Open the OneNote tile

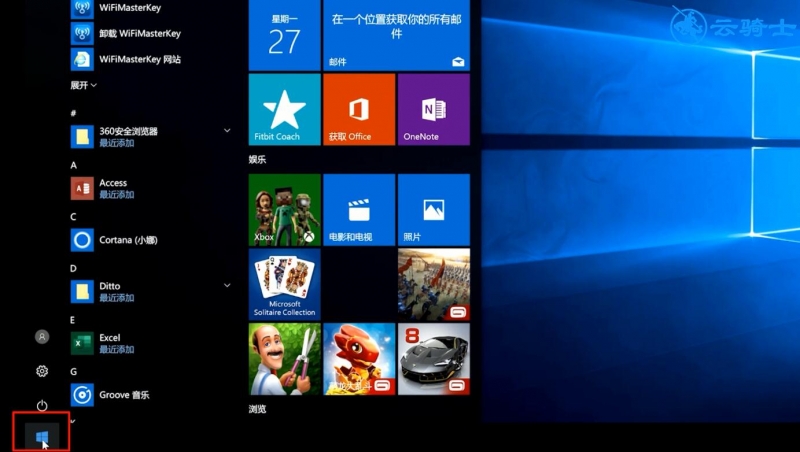pyautogui.click(x=434, y=109)
